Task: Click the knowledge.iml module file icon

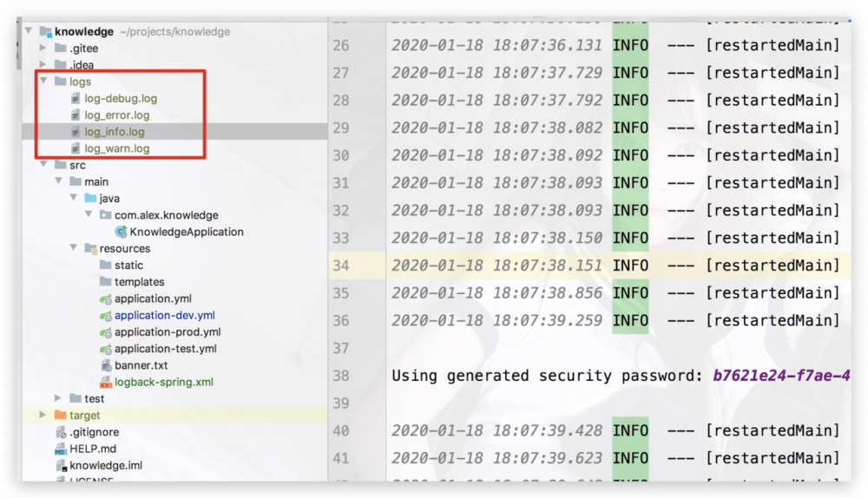Action: pos(60,465)
